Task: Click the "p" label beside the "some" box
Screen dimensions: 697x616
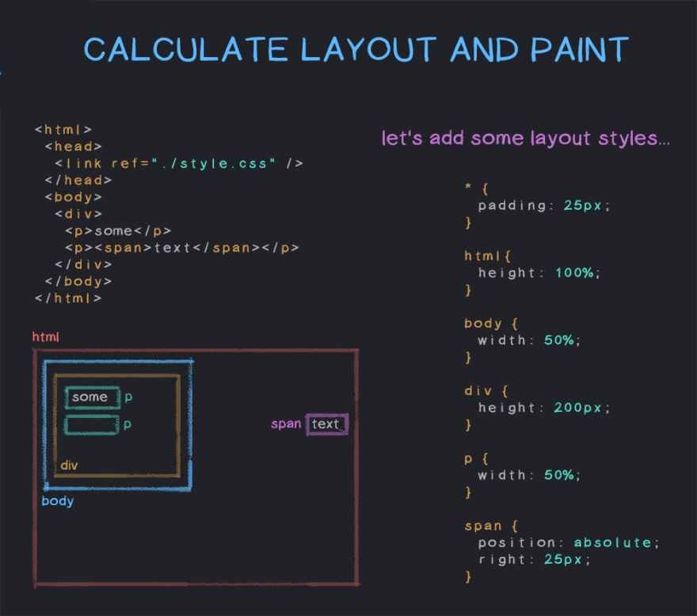Action: 128,397
